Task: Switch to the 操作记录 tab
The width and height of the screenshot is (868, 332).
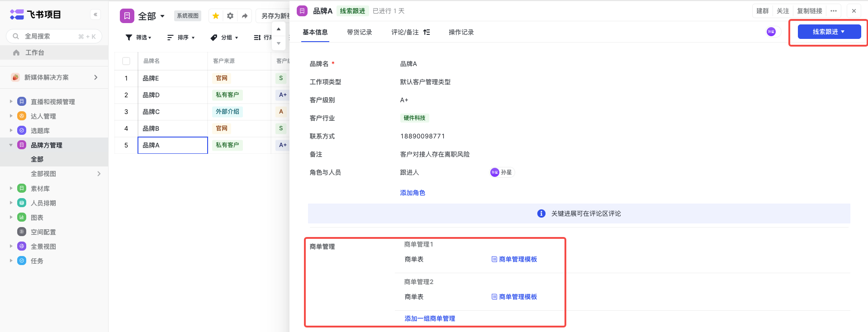Action: (461, 32)
